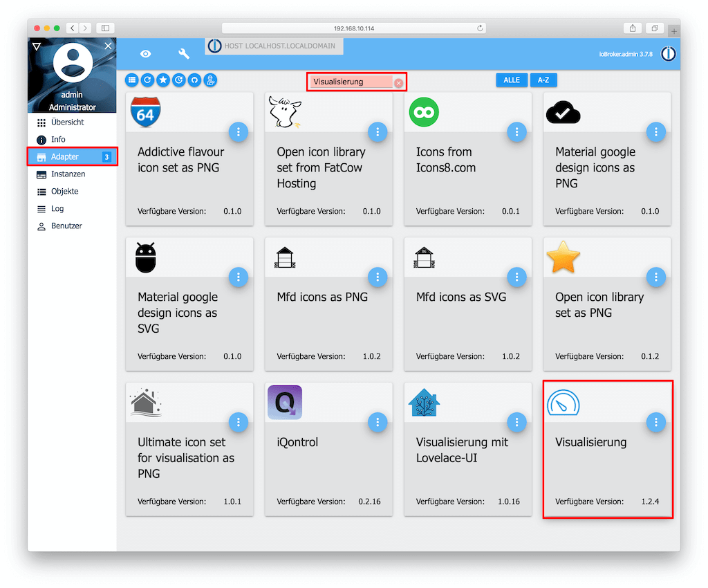Switch adapters to list view
The height and width of the screenshot is (588, 708).
click(x=132, y=80)
